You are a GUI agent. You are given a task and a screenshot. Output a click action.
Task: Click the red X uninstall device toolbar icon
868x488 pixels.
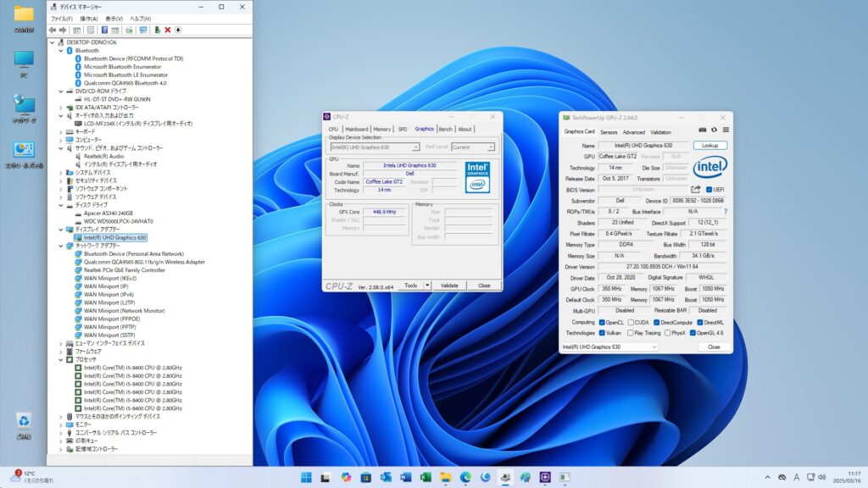pos(167,30)
